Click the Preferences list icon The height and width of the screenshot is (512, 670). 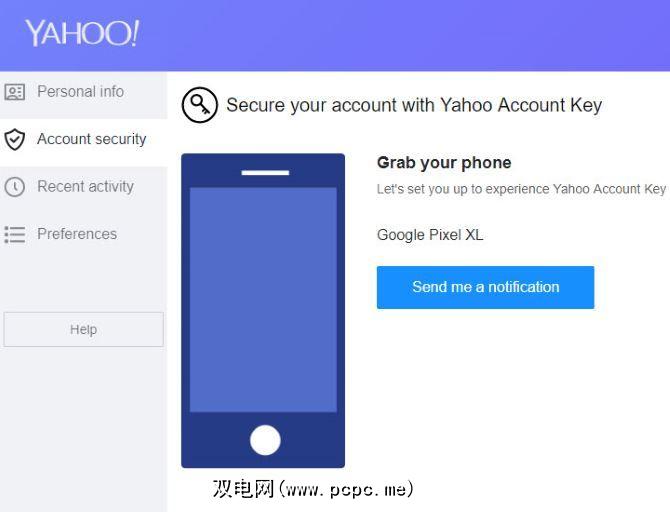click(15, 234)
